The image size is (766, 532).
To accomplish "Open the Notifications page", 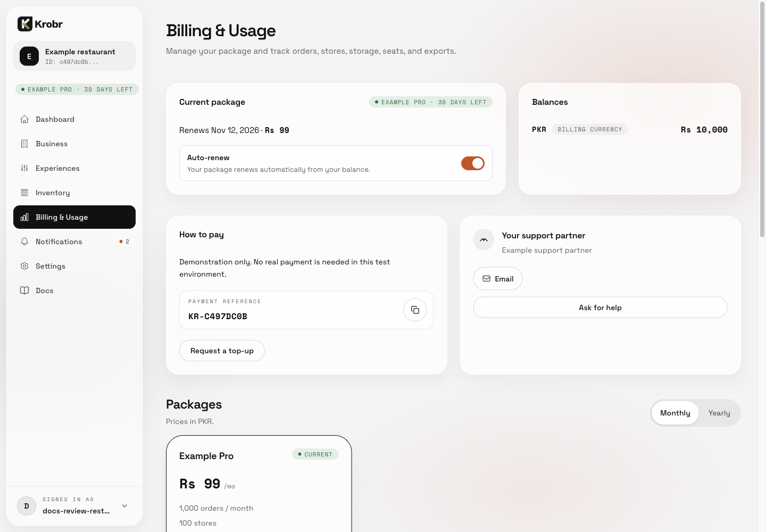I will pyautogui.click(x=74, y=242).
